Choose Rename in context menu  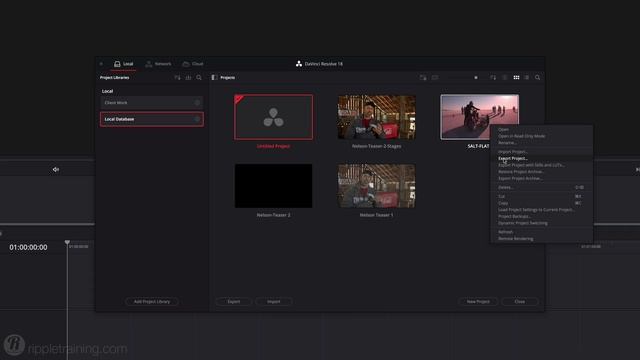tap(541, 143)
